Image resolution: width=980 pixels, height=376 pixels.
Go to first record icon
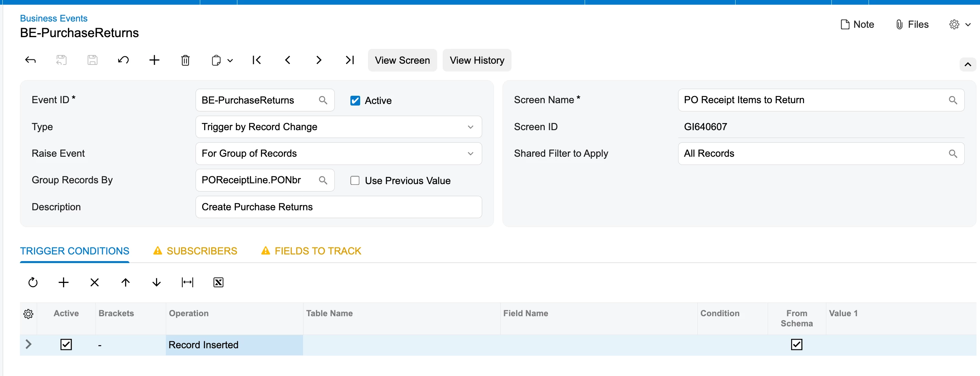pos(257,60)
